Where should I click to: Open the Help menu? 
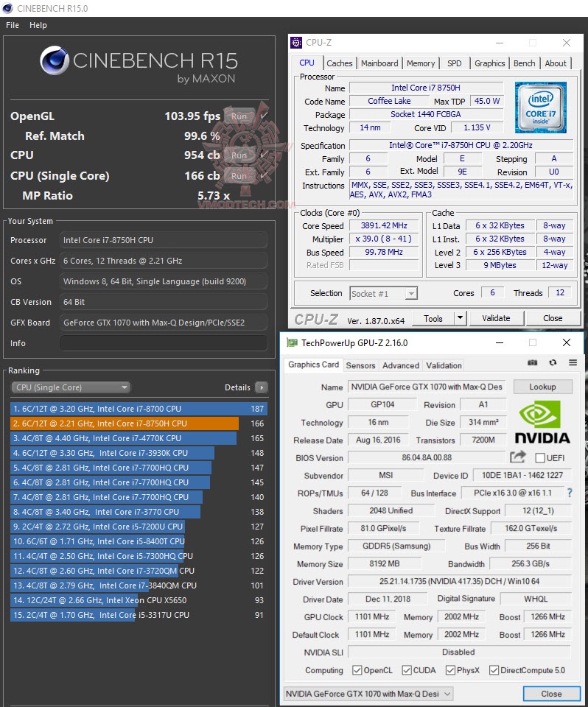38,25
